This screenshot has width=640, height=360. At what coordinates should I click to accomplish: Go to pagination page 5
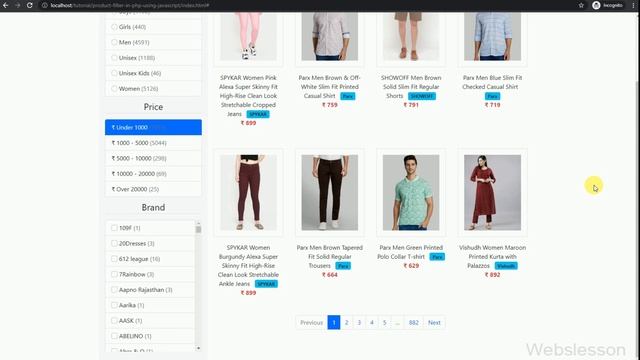point(384,323)
